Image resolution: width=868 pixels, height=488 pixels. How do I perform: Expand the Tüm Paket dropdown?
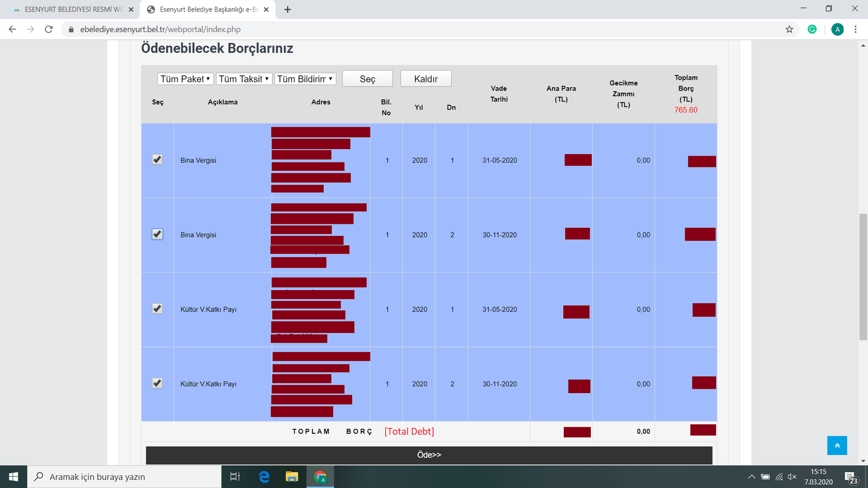click(185, 79)
